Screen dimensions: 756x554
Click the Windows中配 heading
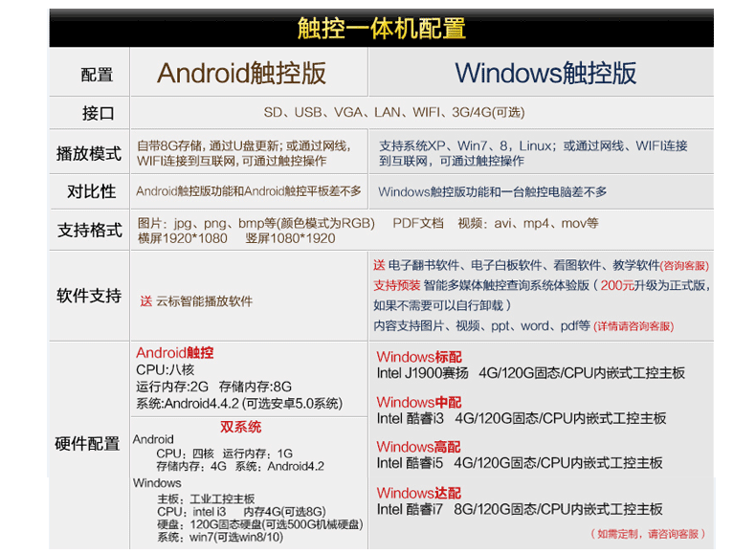point(418,402)
